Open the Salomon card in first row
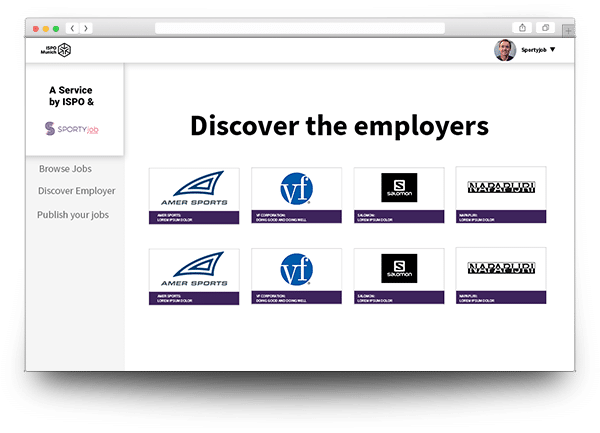This screenshot has height=433, width=600. 399,195
